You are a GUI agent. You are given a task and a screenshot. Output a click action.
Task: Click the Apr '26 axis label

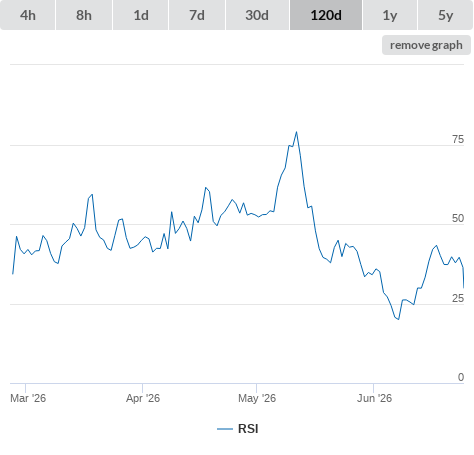(x=143, y=398)
